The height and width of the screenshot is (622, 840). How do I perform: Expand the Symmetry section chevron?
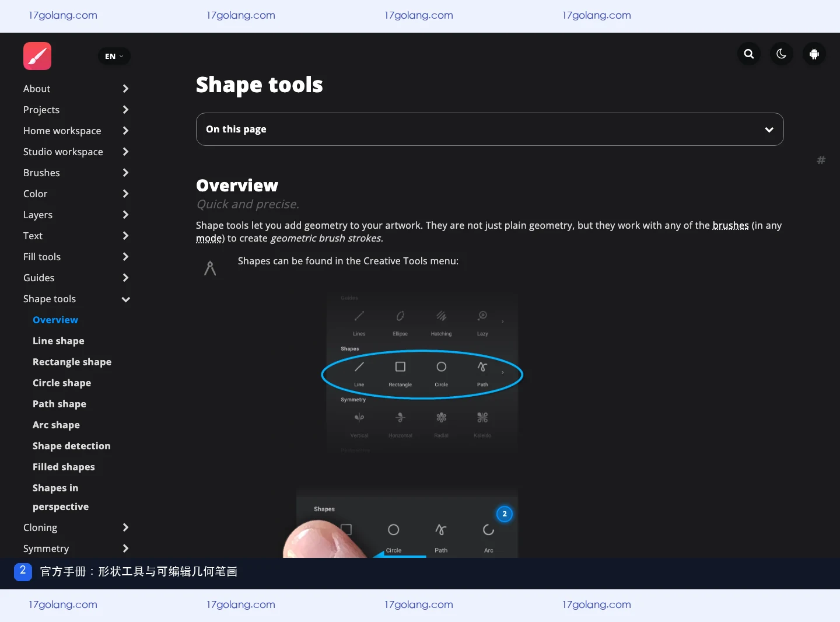coord(125,548)
